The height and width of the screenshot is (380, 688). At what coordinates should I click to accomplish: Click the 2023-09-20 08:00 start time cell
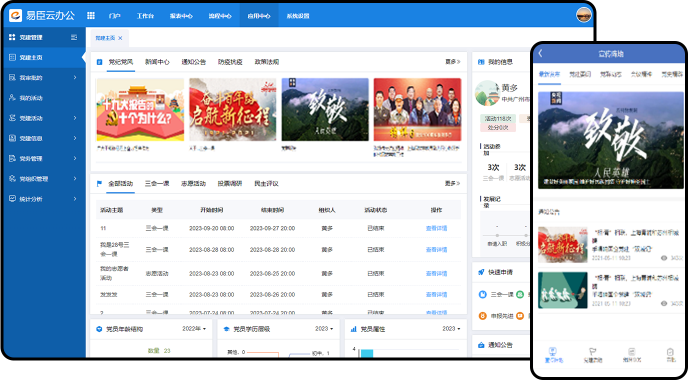[211, 228]
